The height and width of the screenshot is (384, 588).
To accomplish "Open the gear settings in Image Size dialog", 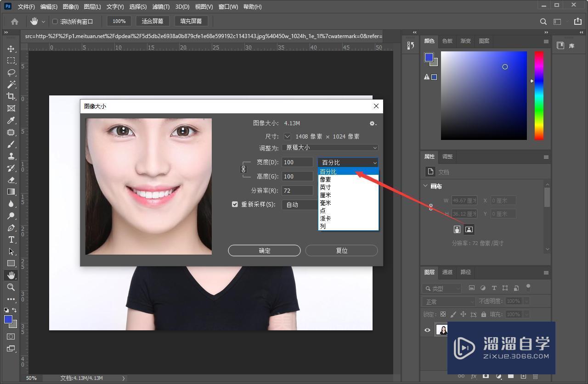I will [x=373, y=123].
